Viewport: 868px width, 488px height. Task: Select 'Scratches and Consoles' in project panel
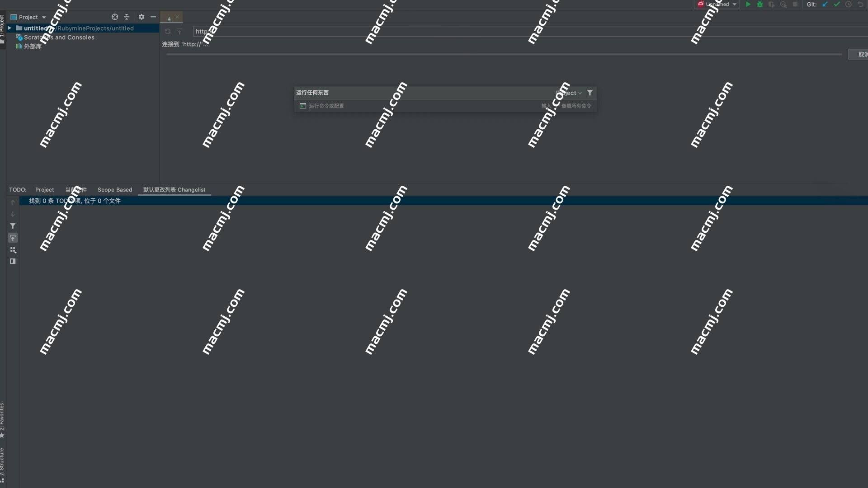pyautogui.click(x=59, y=37)
